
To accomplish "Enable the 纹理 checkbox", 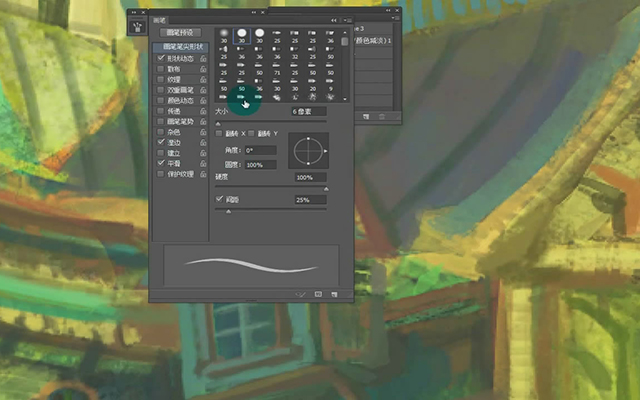I will (161, 79).
